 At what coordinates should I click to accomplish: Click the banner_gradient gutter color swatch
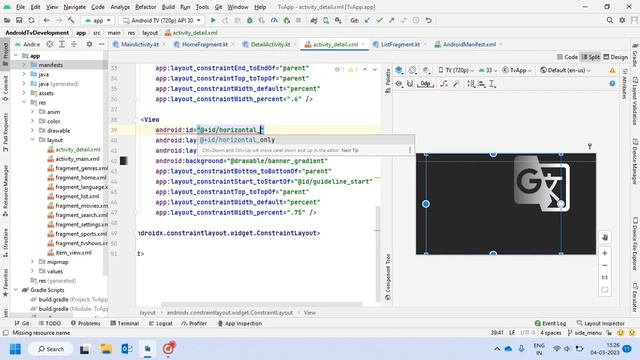124,161
